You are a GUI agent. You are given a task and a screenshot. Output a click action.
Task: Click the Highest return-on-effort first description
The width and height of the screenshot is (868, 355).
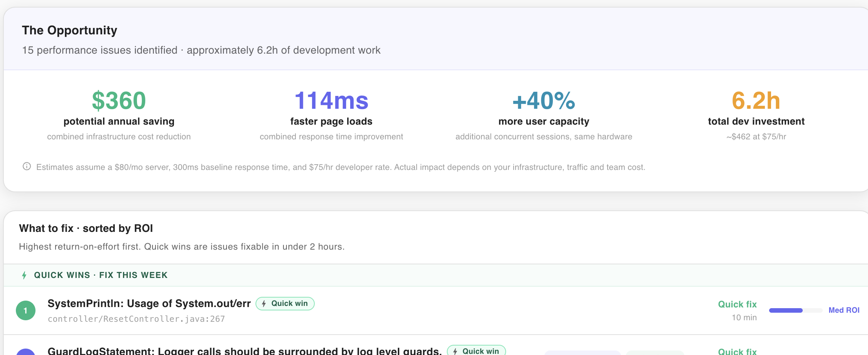(182, 247)
